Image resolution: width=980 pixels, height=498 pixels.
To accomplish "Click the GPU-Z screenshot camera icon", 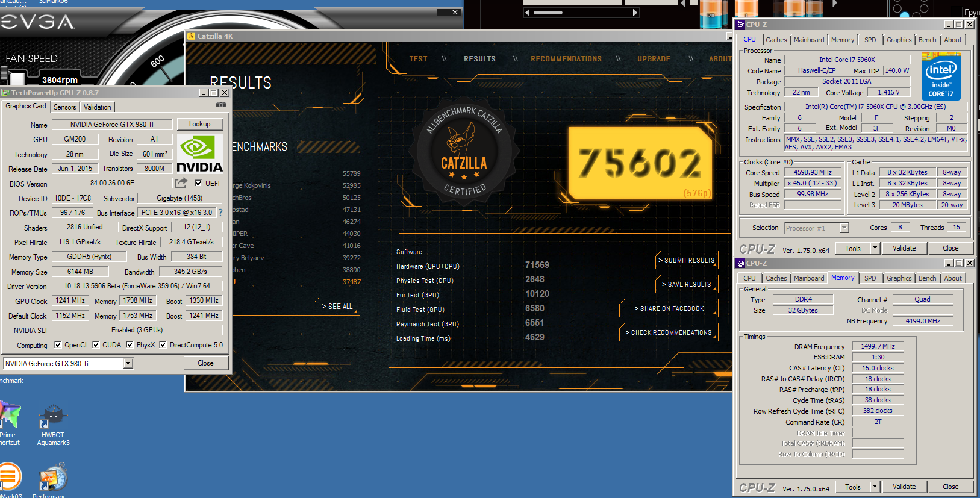I will click(221, 105).
